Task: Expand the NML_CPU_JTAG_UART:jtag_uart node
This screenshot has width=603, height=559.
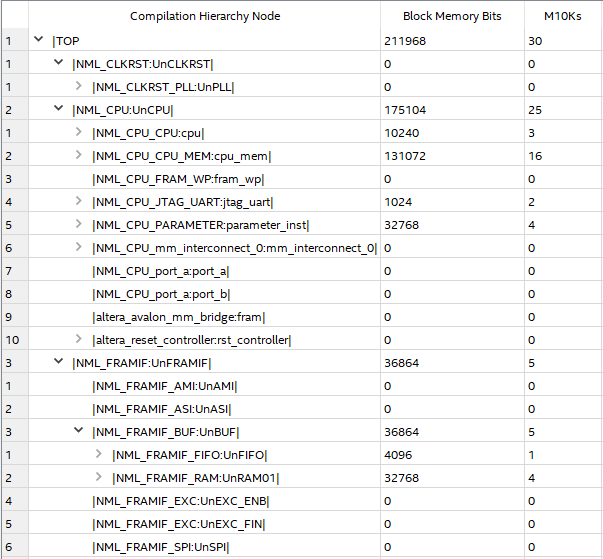Action: pos(78,201)
